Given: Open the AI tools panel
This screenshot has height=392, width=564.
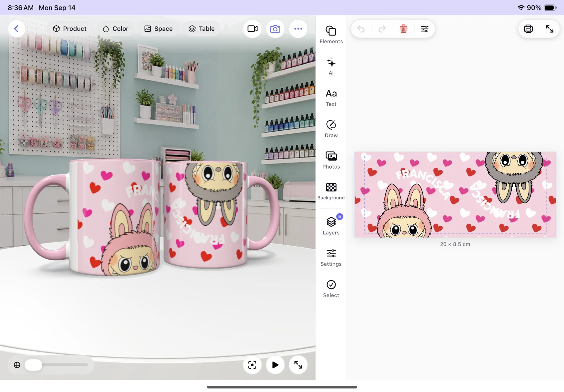Looking at the screenshot, I should 331,66.
